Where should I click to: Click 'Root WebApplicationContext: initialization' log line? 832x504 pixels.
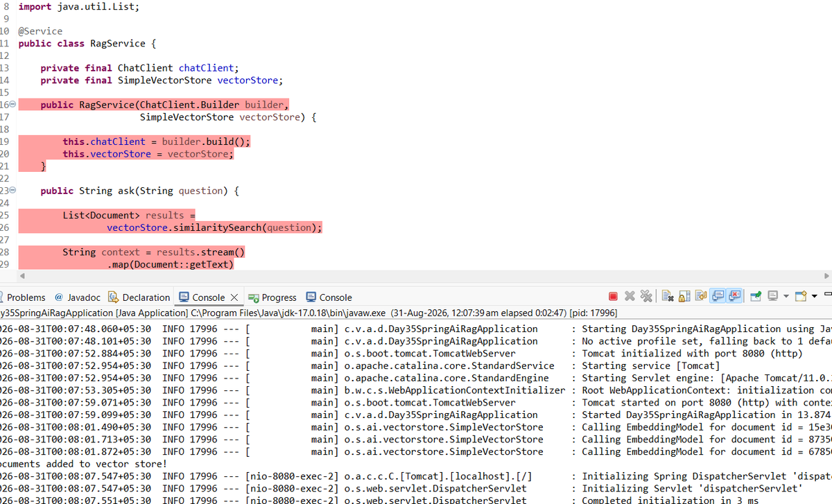pyautogui.click(x=416, y=390)
